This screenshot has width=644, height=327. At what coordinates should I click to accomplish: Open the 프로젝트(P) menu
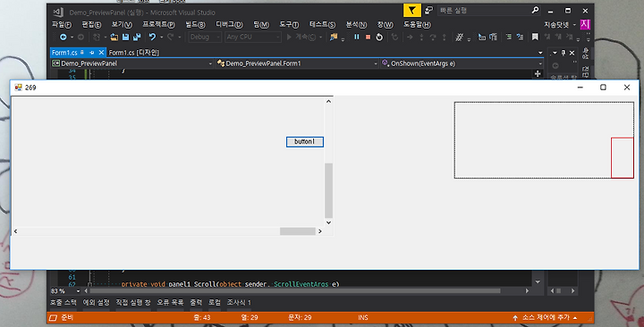tap(158, 25)
